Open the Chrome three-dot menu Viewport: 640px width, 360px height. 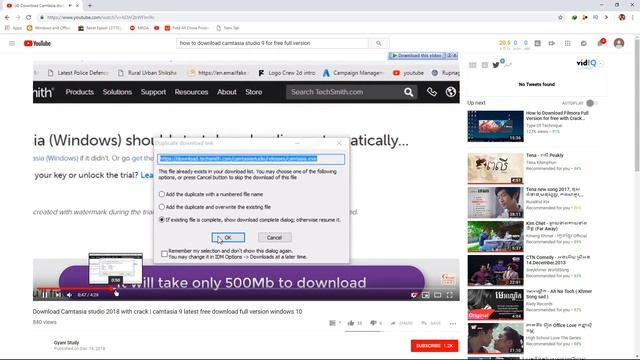(633, 17)
